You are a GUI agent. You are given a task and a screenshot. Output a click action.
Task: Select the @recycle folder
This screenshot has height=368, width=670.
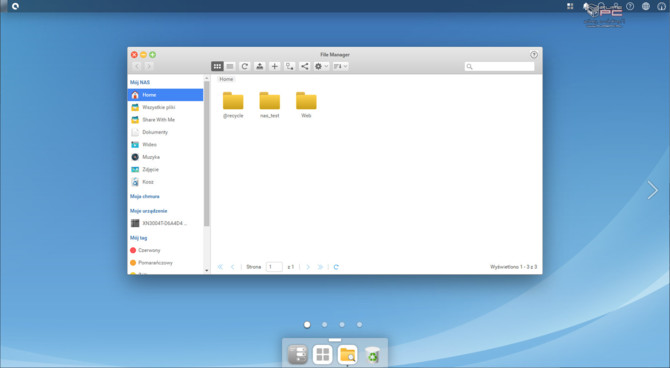[x=233, y=105]
